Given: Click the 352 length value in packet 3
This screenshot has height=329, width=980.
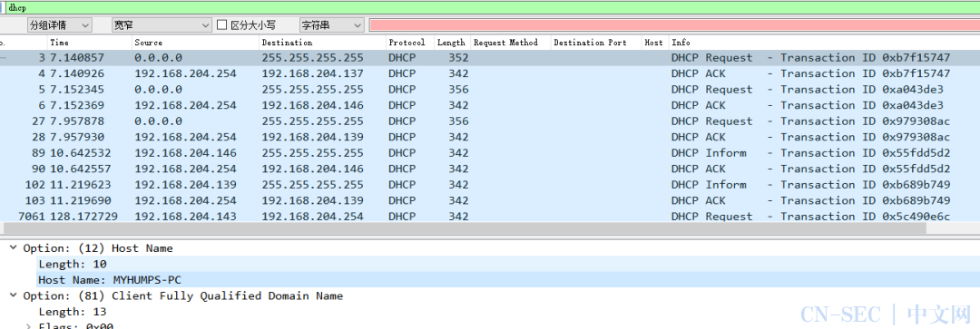Looking at the screenshot, I should coord(458,57).
